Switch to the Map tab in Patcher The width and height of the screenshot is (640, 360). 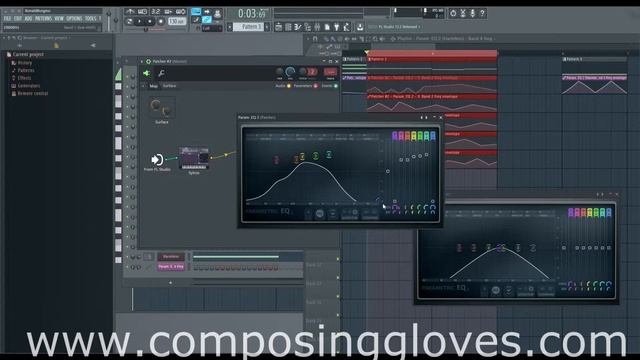[153, 86]
